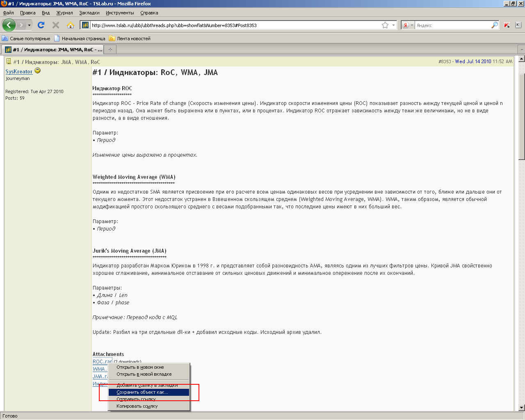Restore down the Firefox window
The image size is (525, 420).
coord(513,4)
